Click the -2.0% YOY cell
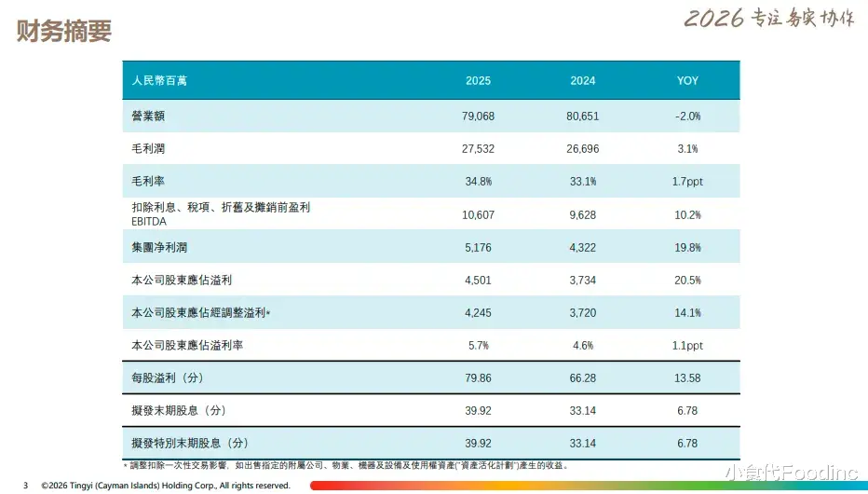This screenshot has width=868, height=494. [687, 117]
